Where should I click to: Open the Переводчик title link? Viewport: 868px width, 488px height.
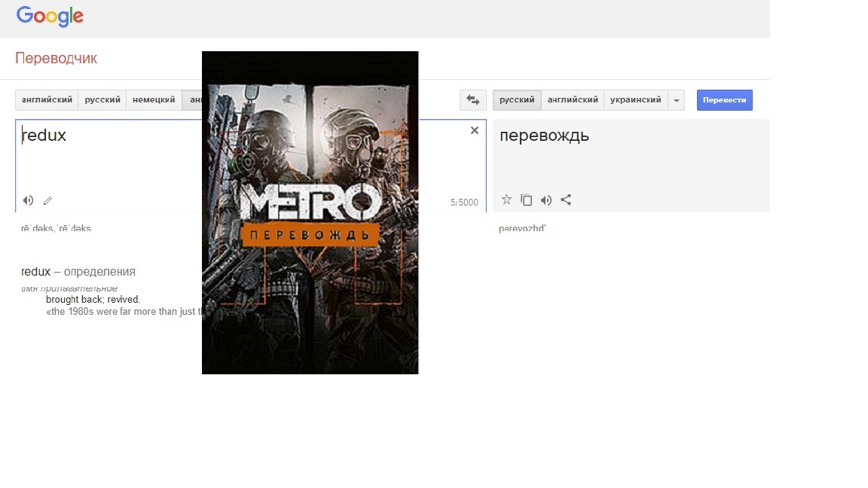[x=57, y=58]
